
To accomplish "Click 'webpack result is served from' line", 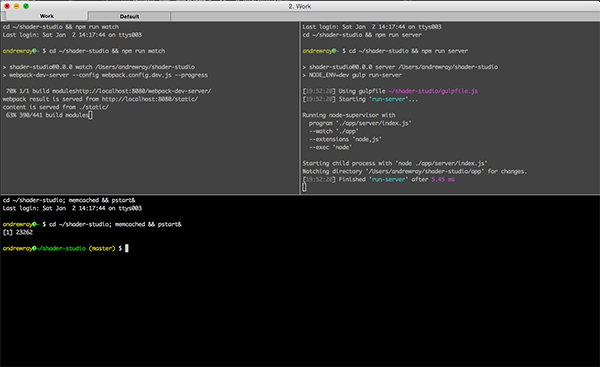I will pos(100,99).
